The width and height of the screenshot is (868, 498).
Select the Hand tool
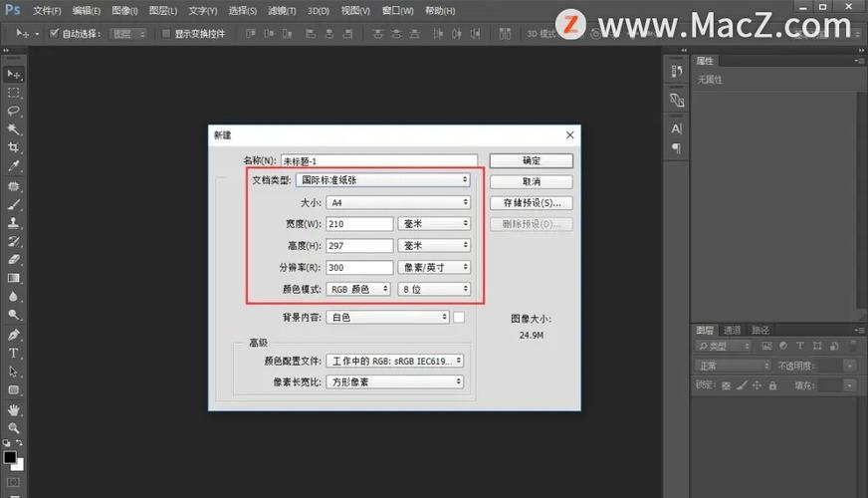14,409
